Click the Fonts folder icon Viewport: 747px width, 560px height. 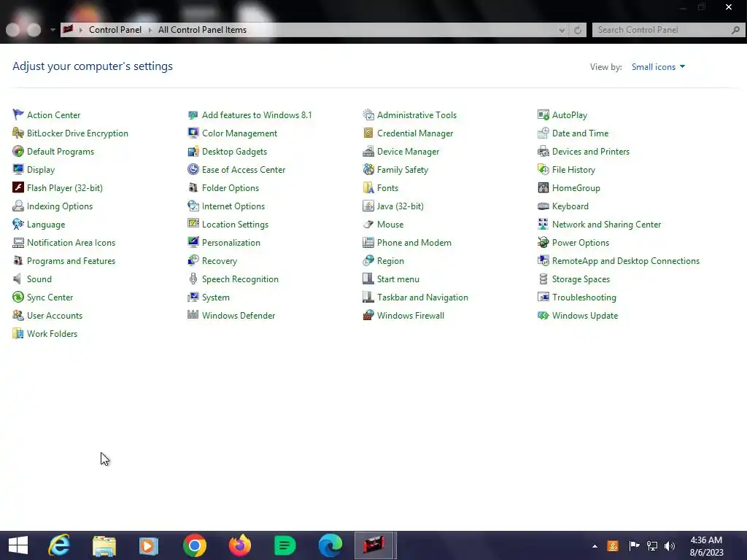pyautogui.click(x=368, y=187)
